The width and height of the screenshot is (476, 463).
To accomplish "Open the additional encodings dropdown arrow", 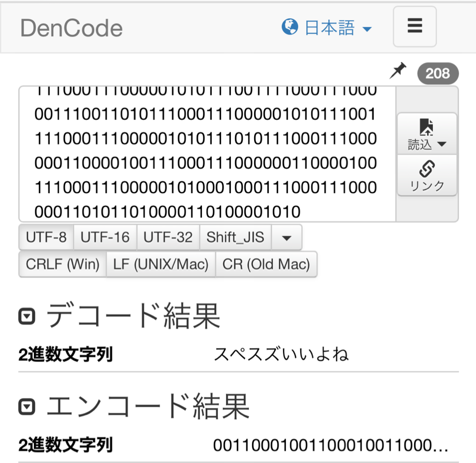I will 287,238.
